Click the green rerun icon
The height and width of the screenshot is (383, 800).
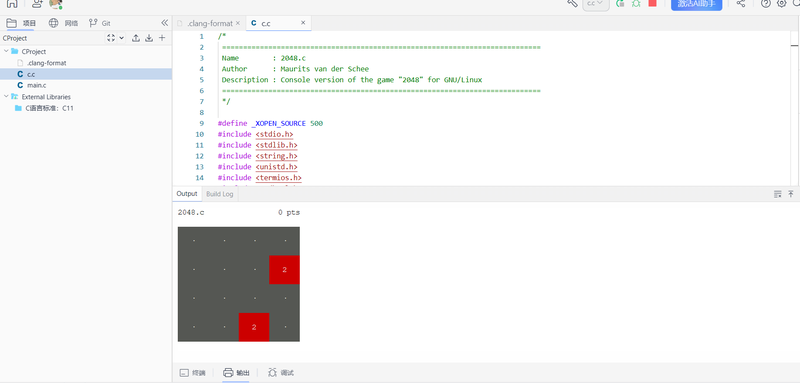[620, 3]
